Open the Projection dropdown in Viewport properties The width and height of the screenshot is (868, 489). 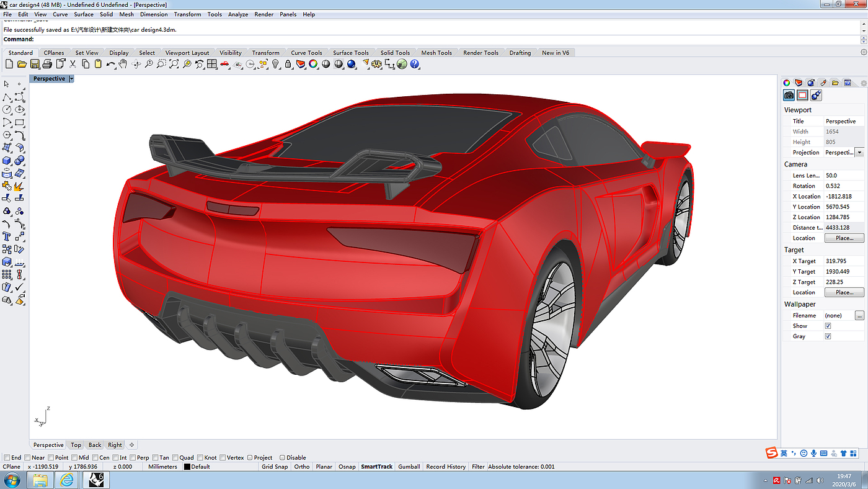click(x=859, y=153)
